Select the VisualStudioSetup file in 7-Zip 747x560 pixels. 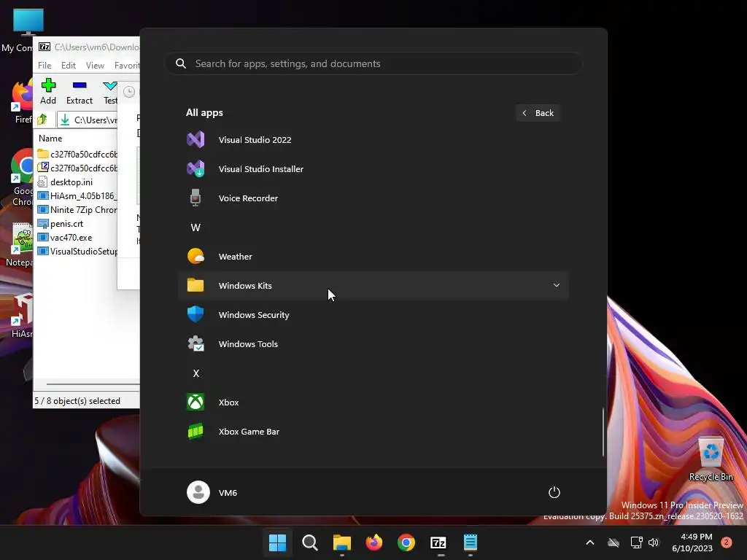click(x=76, y=251)
